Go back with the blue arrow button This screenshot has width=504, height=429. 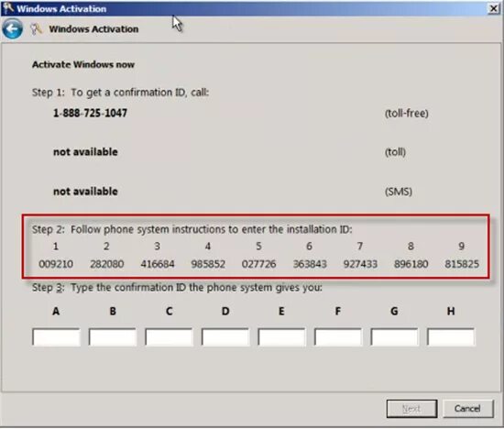click(12, 28)
